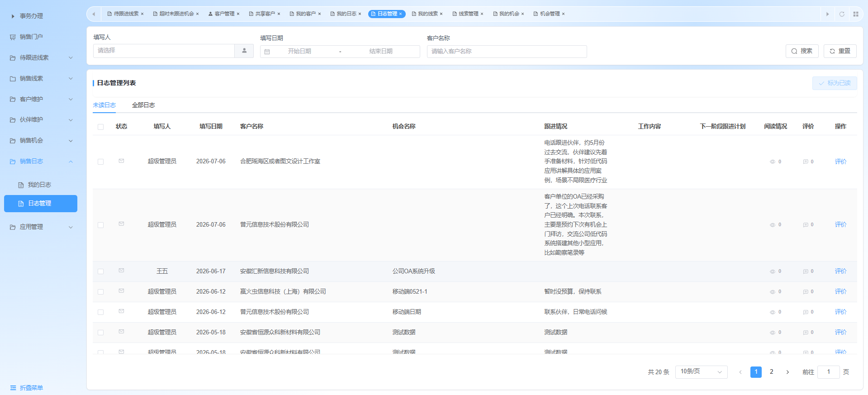Expand the 客户维护 sidebar chevron
The width and height of the screenshot is (868, 395).
click(x=71, y=100)
